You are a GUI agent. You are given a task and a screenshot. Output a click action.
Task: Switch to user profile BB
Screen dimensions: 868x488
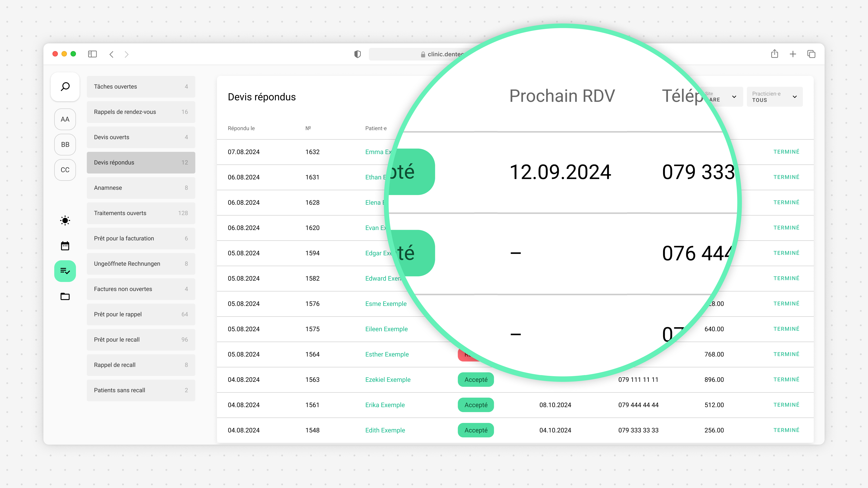pyautogui.click(x=65, y=145)
